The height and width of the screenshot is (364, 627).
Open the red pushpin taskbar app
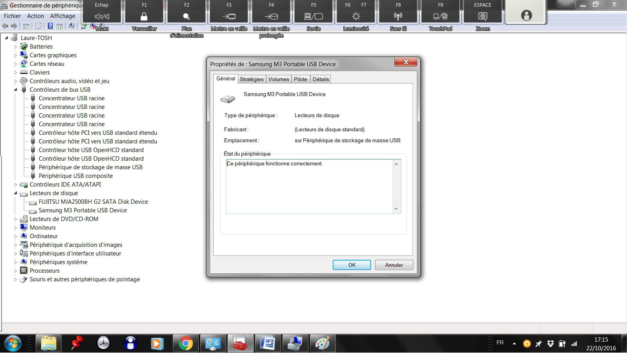coord(76,344)
